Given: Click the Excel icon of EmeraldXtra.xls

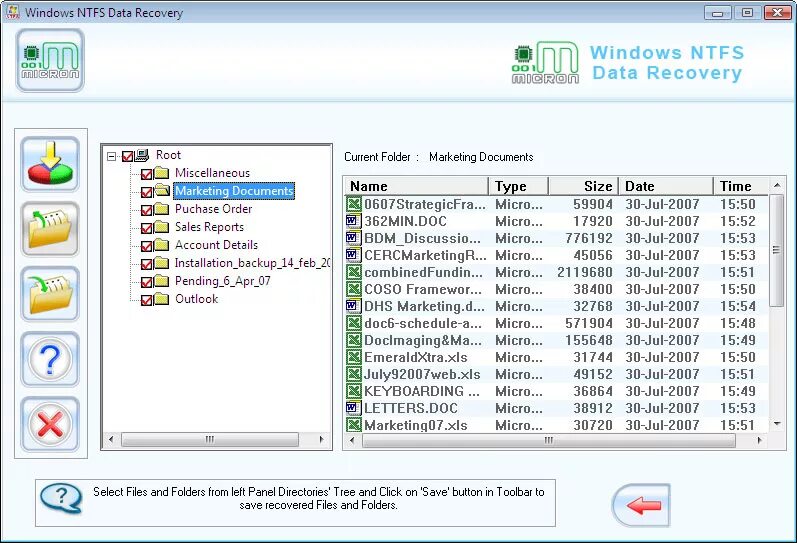Looking at the screenshot, I should (x=353, y=357).
